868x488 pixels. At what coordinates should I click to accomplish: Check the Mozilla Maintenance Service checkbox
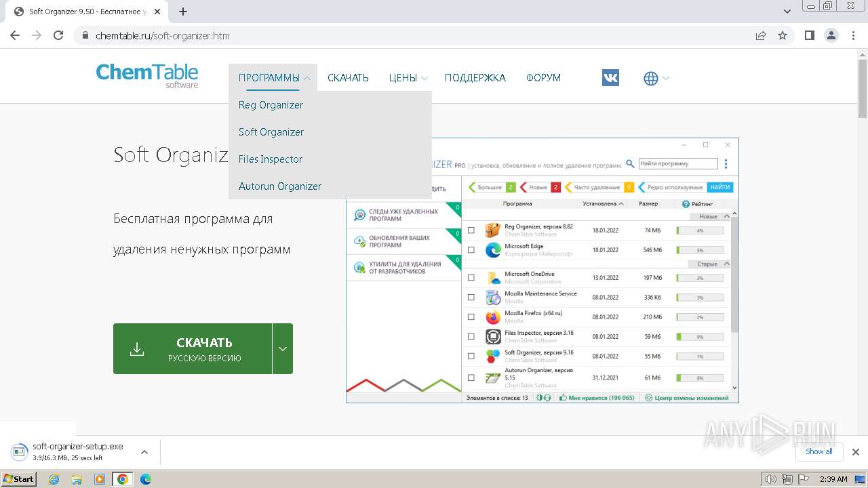(471, 297)
